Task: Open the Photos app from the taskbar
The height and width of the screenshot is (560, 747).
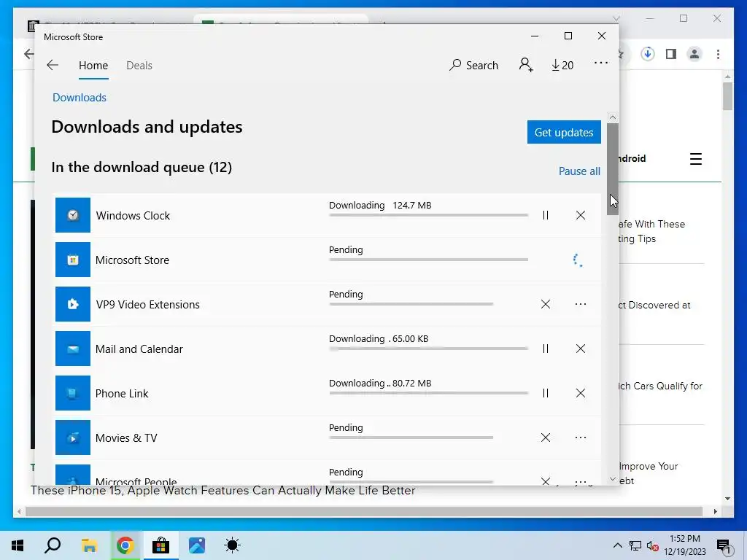Action: 196,545
